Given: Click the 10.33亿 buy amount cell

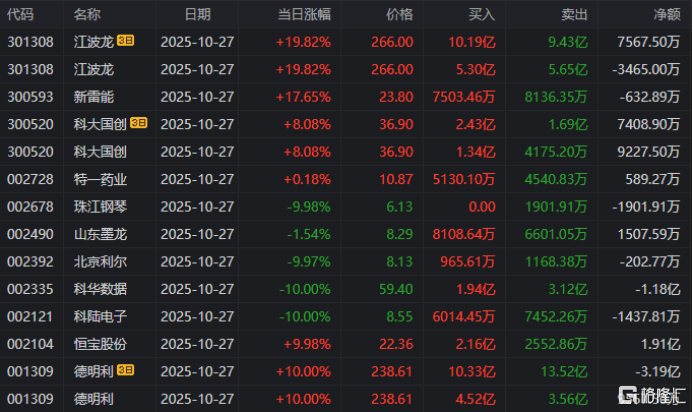Looking at the screenshot, I should (x=472, y=371).
